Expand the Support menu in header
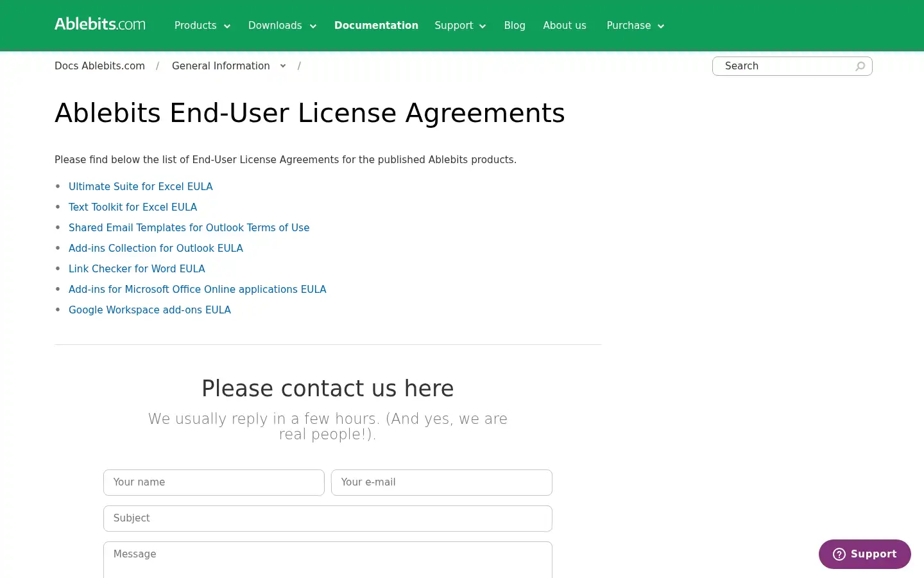This screenshot has height=578, width=924. click(x=460, y=26)
